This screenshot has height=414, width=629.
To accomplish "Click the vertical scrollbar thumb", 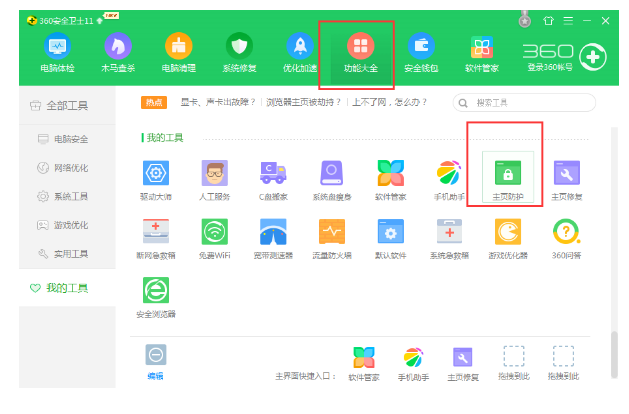I will [x=614, y=355].
